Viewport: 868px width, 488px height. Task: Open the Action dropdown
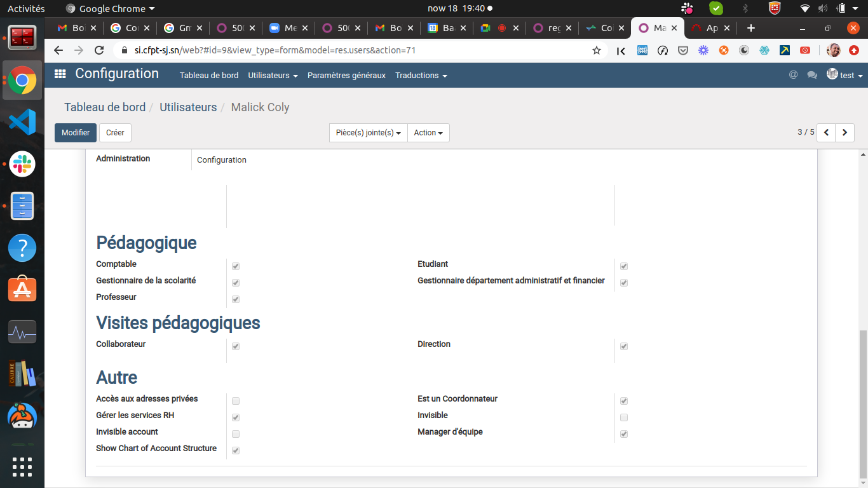pos(428,133)
